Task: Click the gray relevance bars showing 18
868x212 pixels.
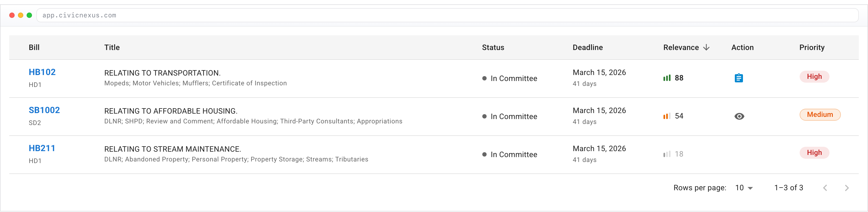Action: coord(667,154)
